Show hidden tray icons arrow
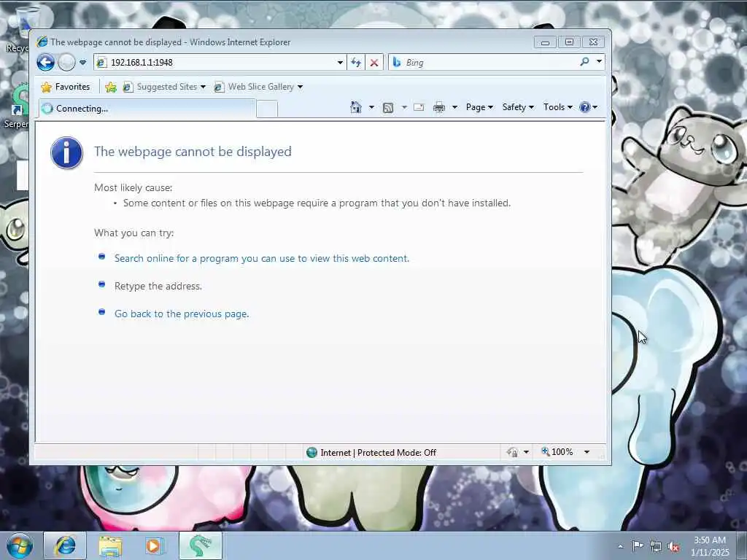Image resolution: width=747 pixels, height=560 pixels. (620, 546)
